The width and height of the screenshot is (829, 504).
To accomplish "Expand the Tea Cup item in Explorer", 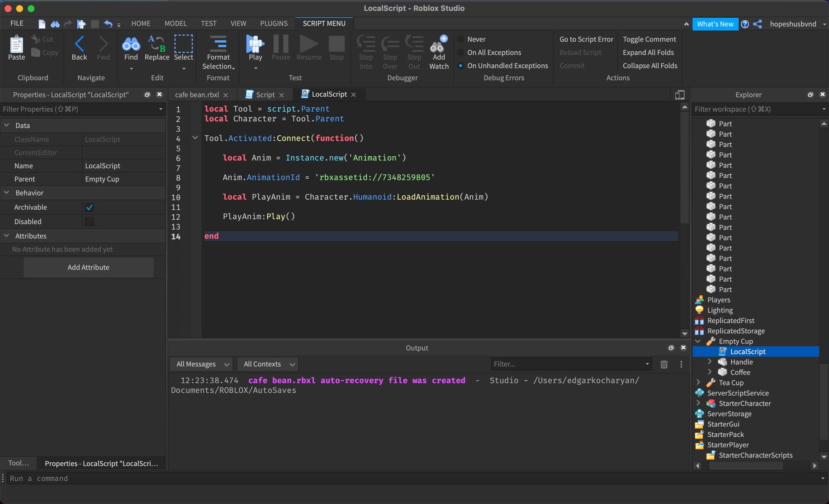I will [698, 382].
